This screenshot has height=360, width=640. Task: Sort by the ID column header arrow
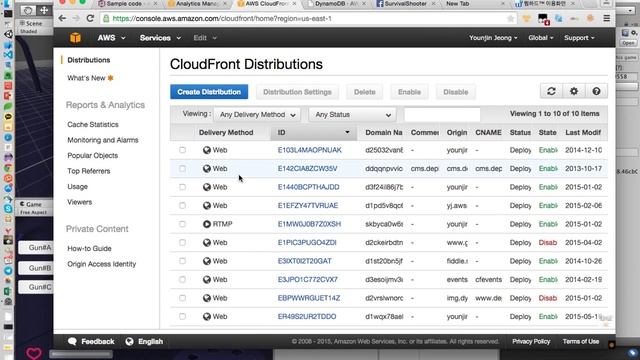click(347, 132)
